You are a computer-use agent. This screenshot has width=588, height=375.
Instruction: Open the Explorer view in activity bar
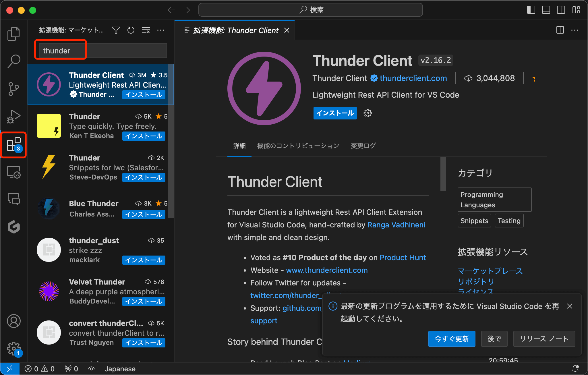13,34
